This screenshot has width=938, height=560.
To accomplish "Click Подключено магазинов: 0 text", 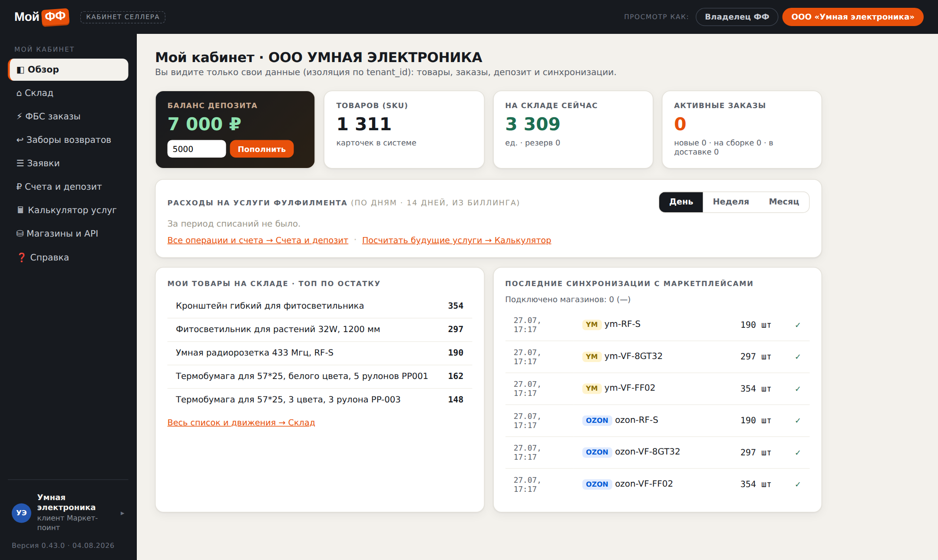I will pyautogui.click(x=568, y=300).
